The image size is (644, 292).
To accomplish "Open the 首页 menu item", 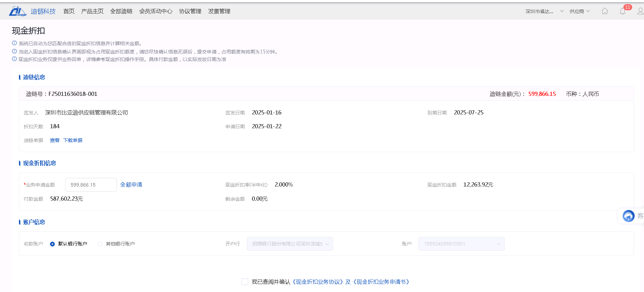I will tap(69, 11).
